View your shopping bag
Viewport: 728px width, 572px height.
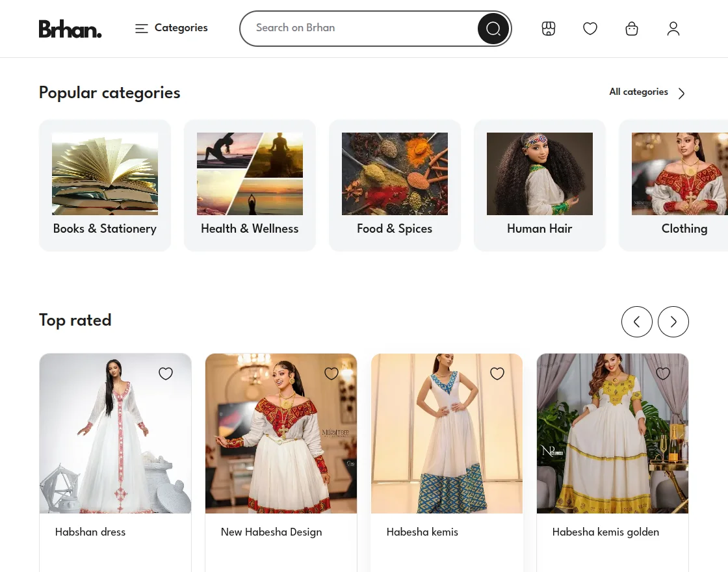pos(632,29)
